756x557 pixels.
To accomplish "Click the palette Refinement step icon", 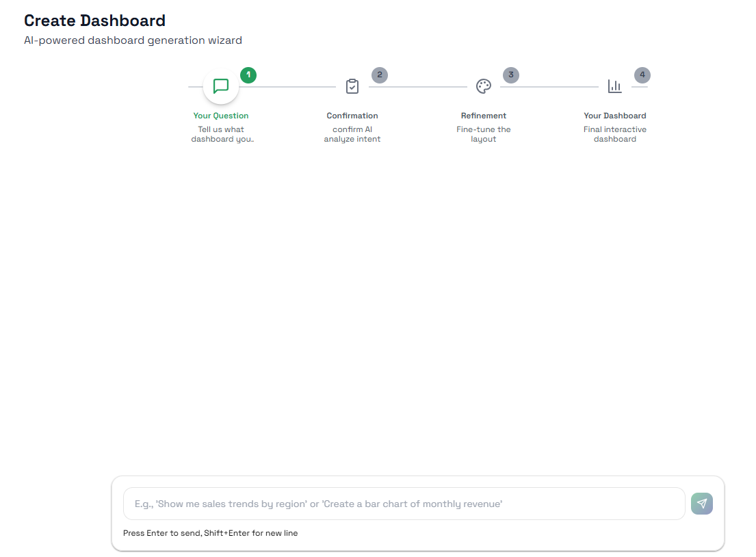I will 484,86.
